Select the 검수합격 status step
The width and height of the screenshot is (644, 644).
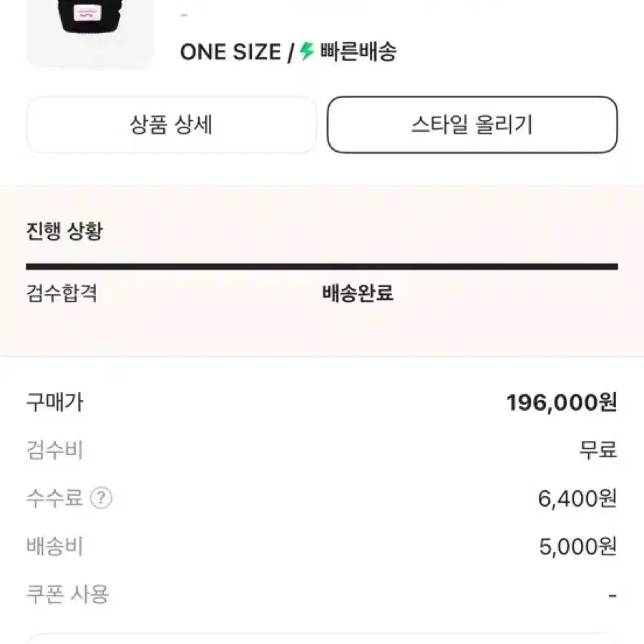(x=62, y=293)
